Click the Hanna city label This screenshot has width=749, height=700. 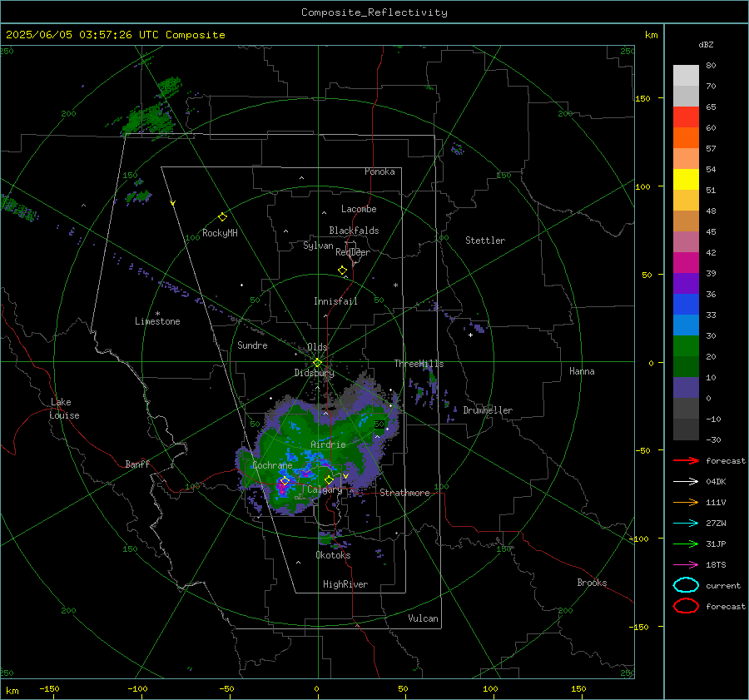[x=582, y=371]
